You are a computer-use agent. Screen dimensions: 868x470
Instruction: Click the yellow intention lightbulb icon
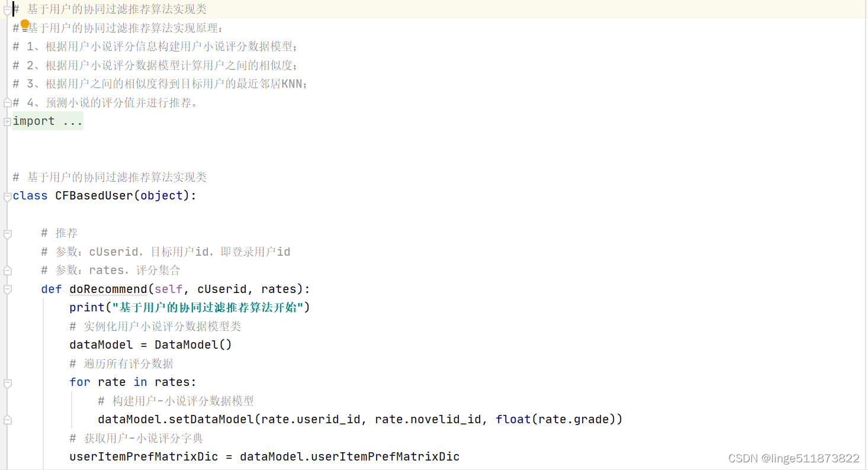tap(25, 24)
